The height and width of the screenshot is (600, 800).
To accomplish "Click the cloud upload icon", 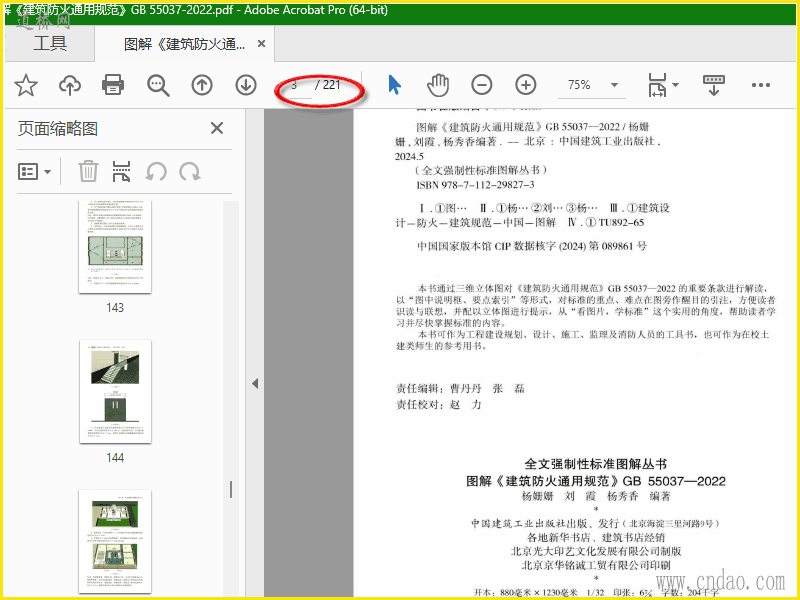I will [x=70, y=85].
